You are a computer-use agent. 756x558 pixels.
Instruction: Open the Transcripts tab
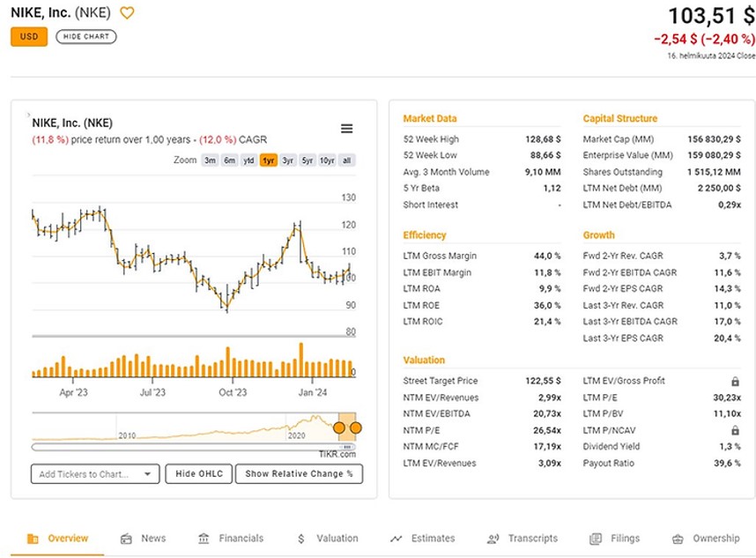pos(523,539)
